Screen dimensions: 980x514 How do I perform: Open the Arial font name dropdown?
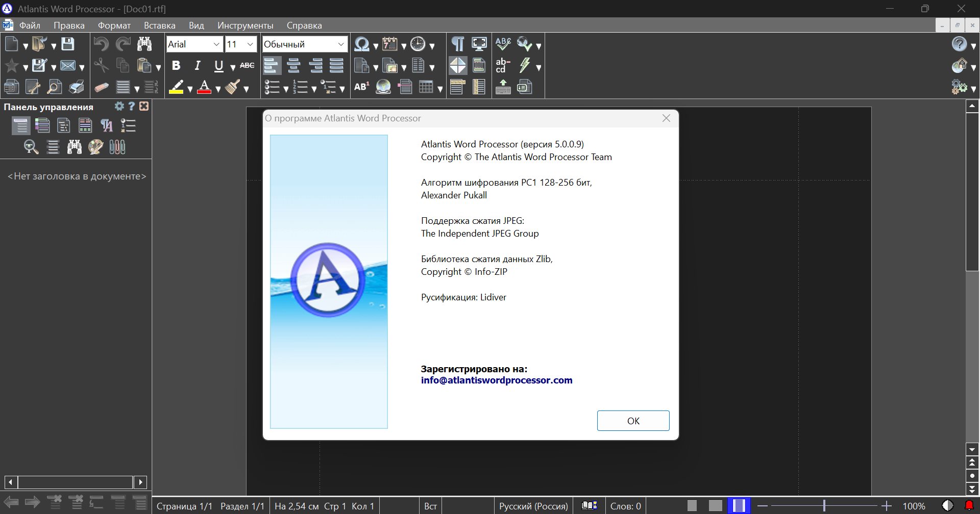click(216, 44)
